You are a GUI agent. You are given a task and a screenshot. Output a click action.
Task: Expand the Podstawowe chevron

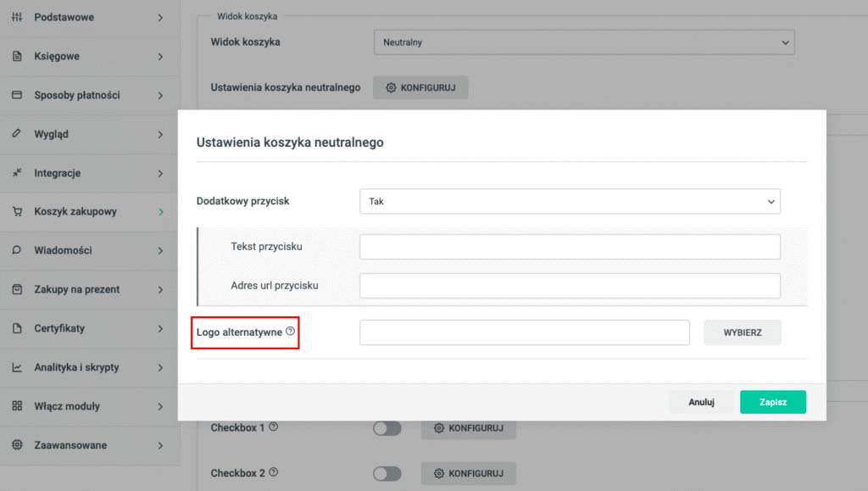pos(160,18)
